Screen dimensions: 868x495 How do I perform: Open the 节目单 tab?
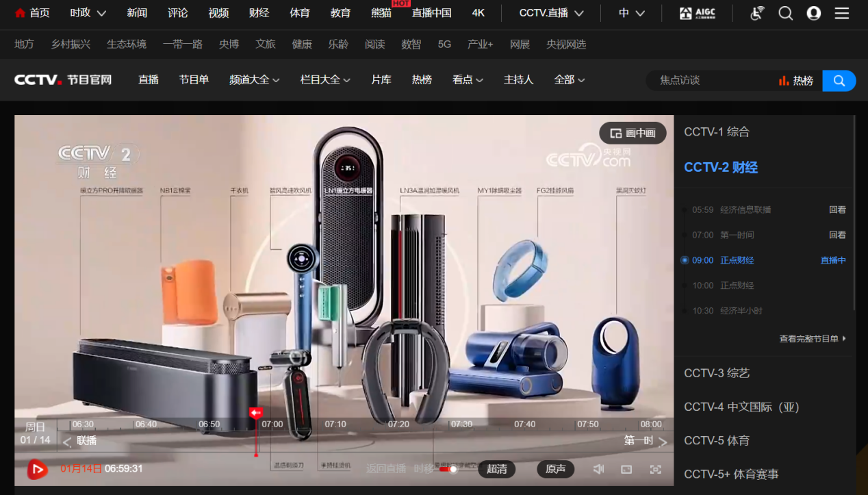(x=194, y=80)
